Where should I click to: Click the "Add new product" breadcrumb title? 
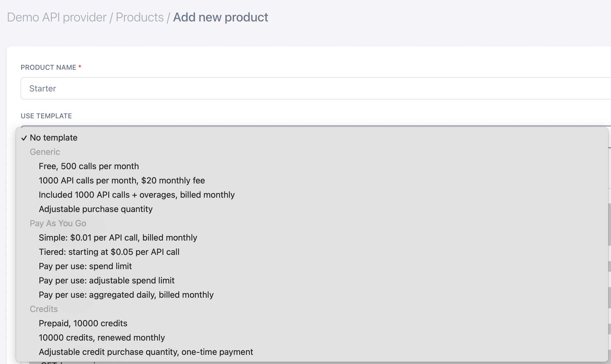[x=220, y=17]
